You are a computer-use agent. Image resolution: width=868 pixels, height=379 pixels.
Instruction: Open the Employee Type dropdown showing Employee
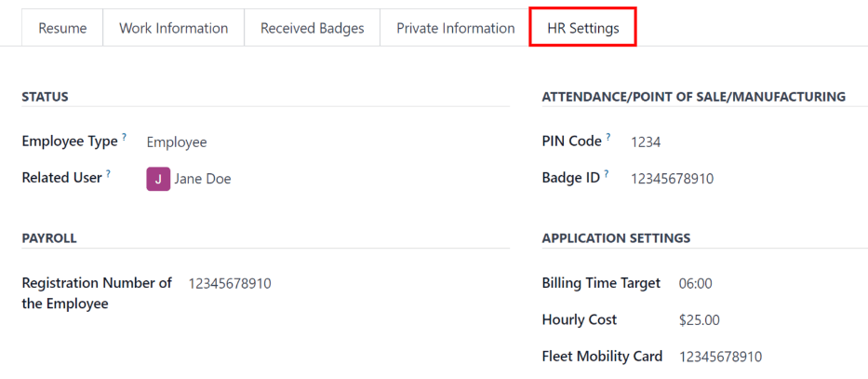pyautogui.click(x=177, y=142)
